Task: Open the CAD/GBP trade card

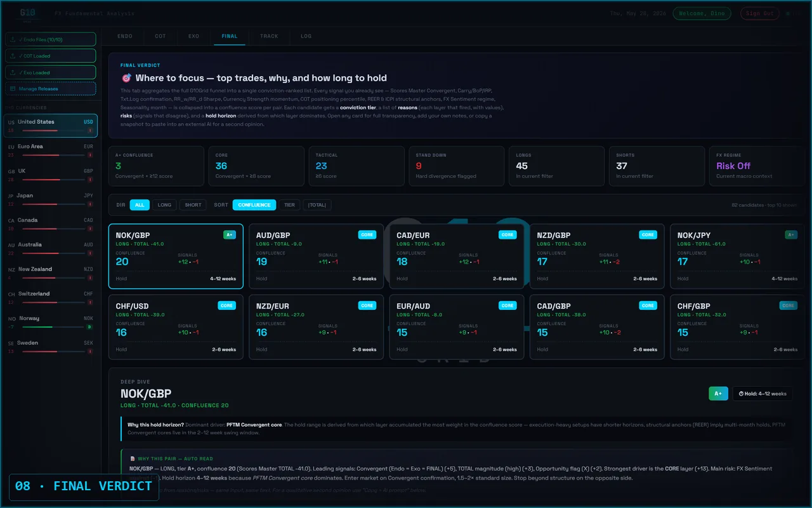Action: pos(597,326)
